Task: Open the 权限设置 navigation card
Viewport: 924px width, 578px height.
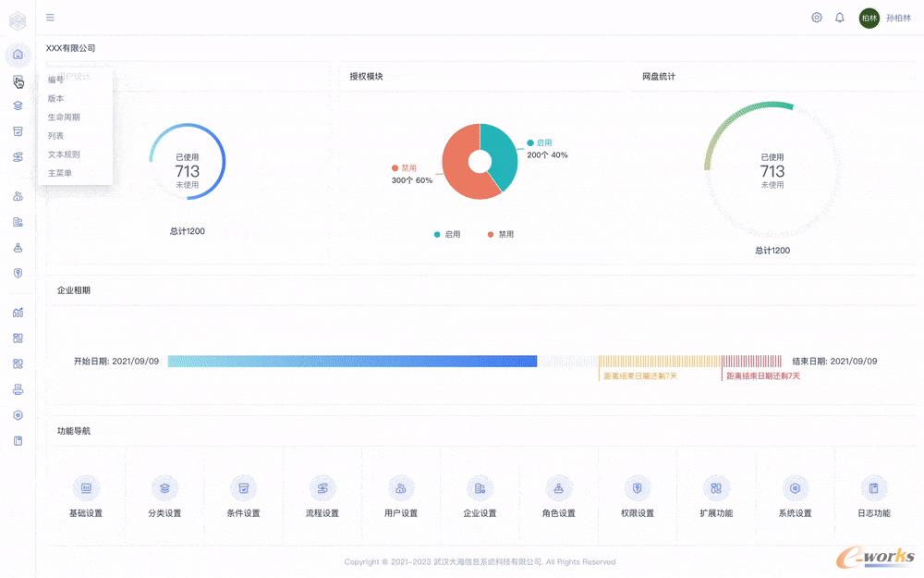Action: 638,498
